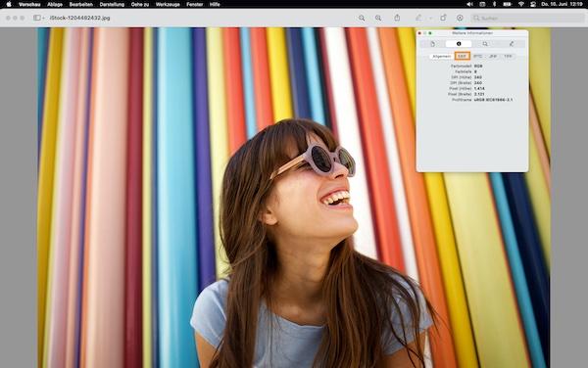Open the Fenster menu
This screenshot has height=368, width=588.
195,5
